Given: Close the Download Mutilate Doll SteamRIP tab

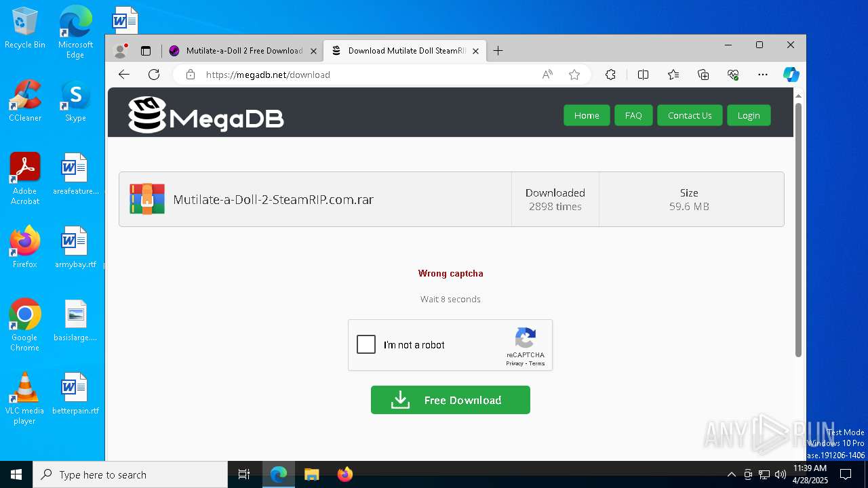Looking at the screenshot, I should (475, 51).
